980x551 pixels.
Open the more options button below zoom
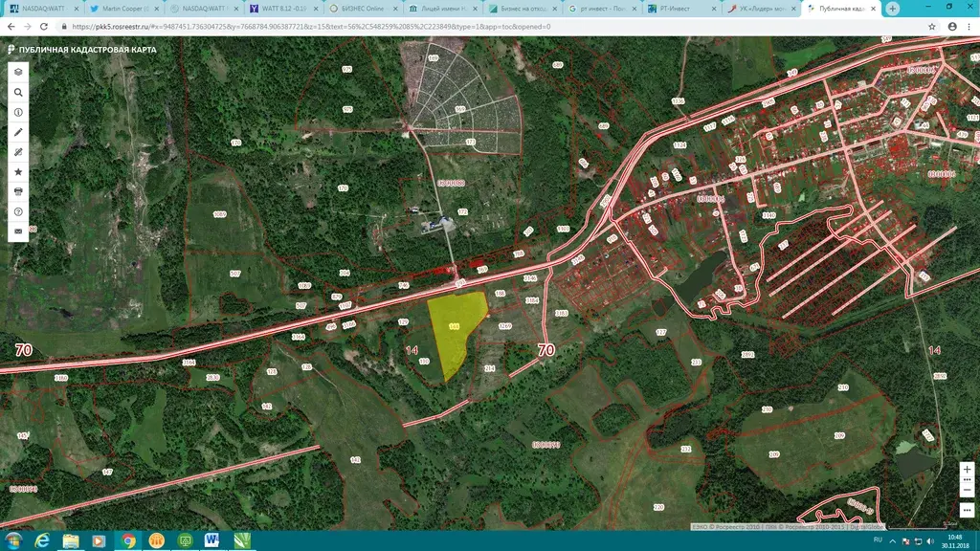coord(967,511)
